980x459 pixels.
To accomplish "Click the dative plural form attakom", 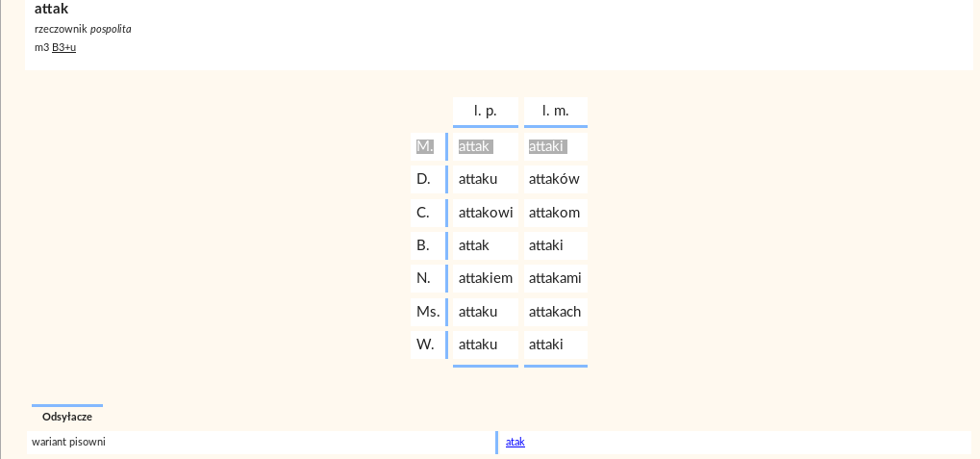I will click(554, 213).
